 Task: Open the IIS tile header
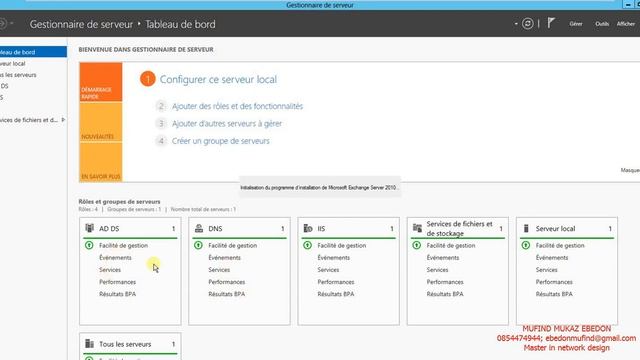pos(349,228)
